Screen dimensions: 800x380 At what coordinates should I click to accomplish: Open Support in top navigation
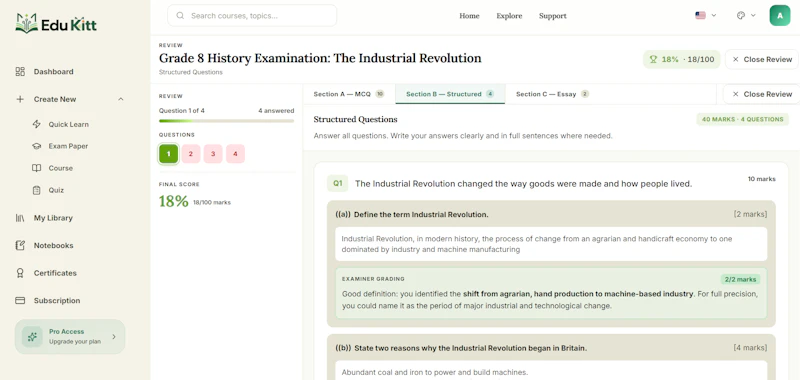[x=553, y=16]
